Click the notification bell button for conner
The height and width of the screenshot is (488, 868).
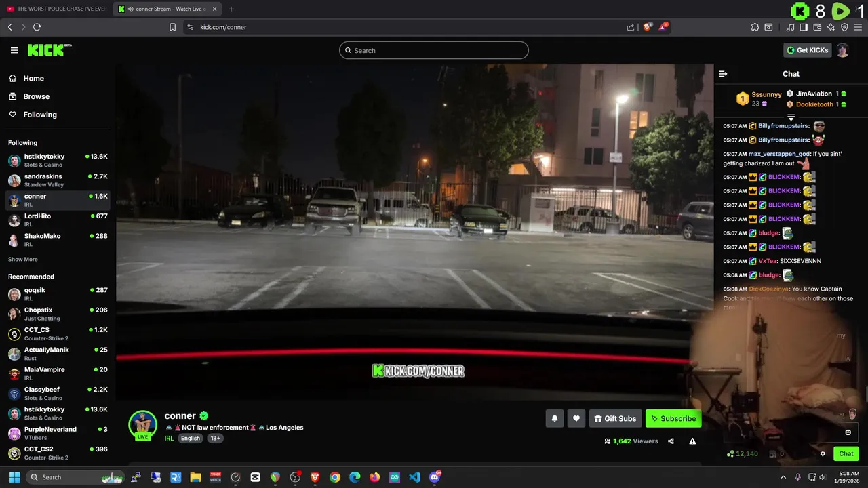tap(554, 419)
